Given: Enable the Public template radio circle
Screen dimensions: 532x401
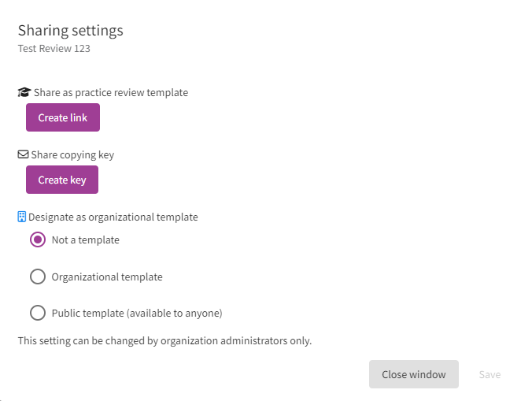Looking at the screenshot, I should (38, 313).
